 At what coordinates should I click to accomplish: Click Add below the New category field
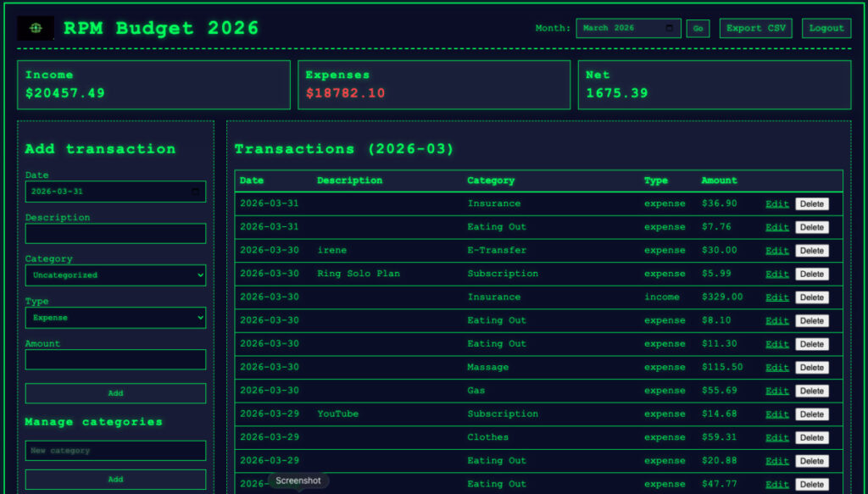click(115, 480)
